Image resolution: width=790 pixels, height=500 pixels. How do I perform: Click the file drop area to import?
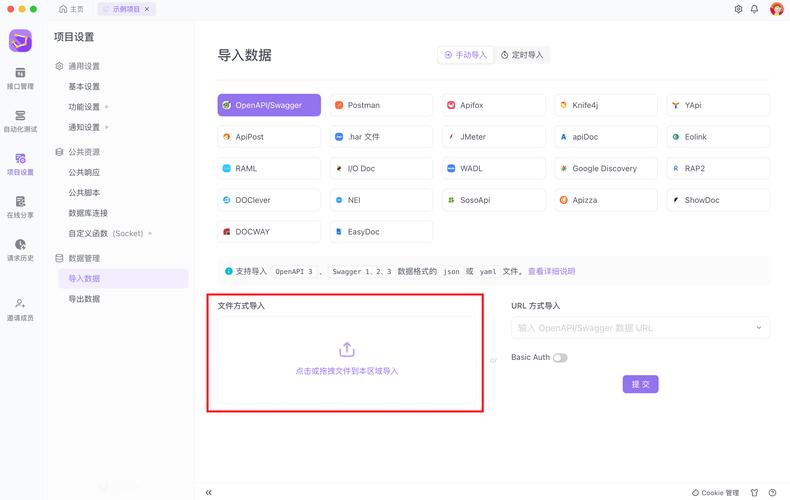[346, 360]
